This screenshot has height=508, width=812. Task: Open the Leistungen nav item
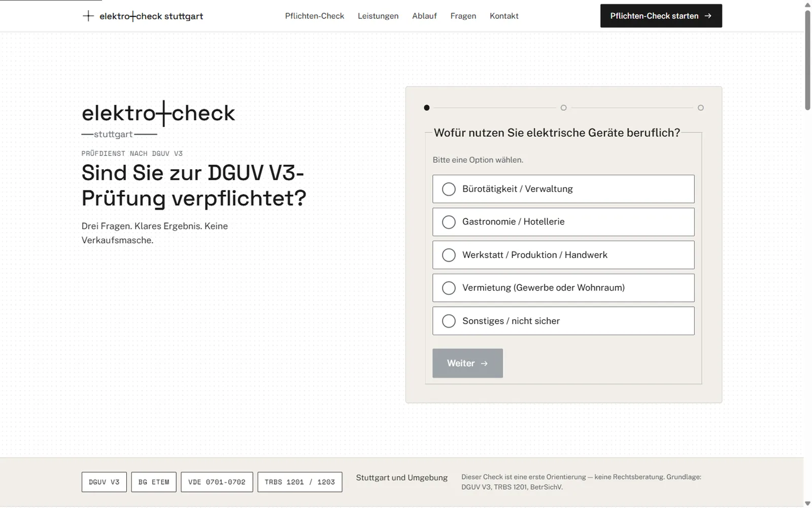click(x=378, y=16)
